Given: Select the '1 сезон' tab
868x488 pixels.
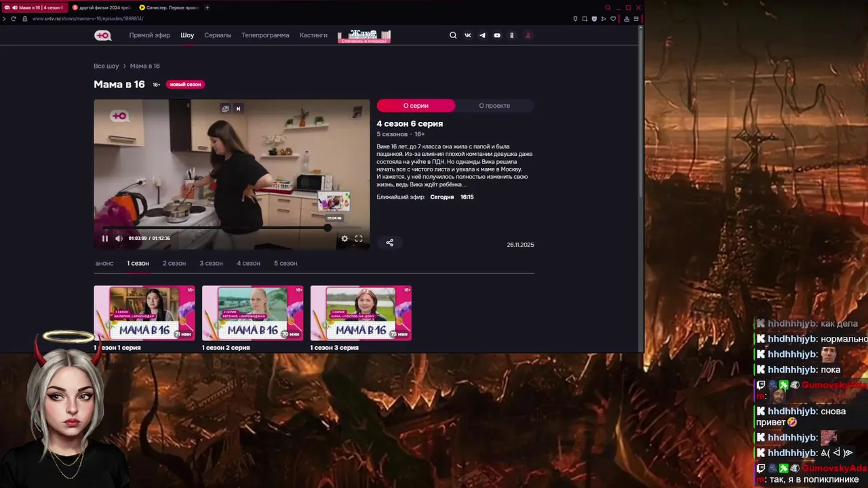Looking at the screenshot, I should click(x=138, y=263).
